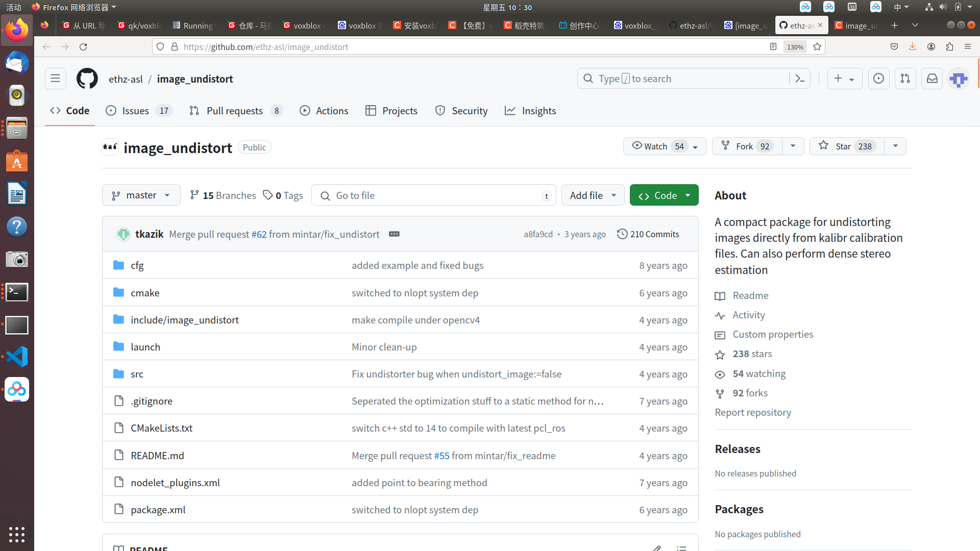980x551 pixels.
Task: Bookmark this page with star icon
Action: coord(817,47)
